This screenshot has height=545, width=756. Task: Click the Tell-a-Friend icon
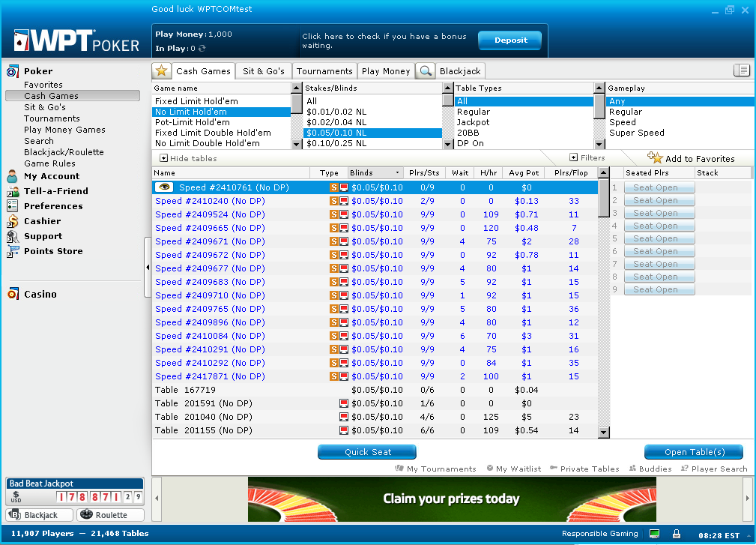[x=13, y=191]
